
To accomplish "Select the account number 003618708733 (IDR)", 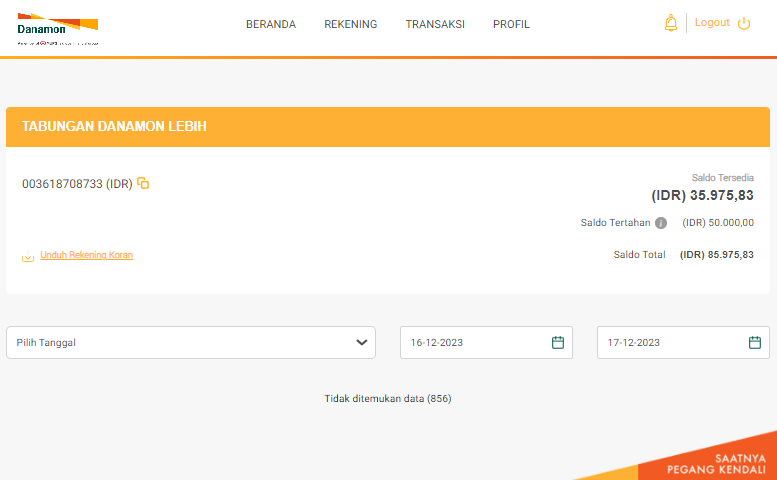I will (x=77, y=184).
